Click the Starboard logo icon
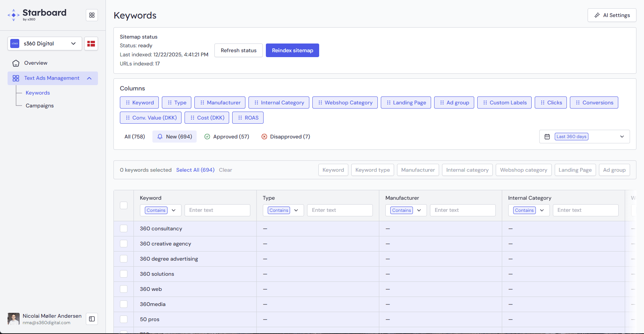Screen dimensions: 644x334 pyautogui.click(x=14, y=15)
